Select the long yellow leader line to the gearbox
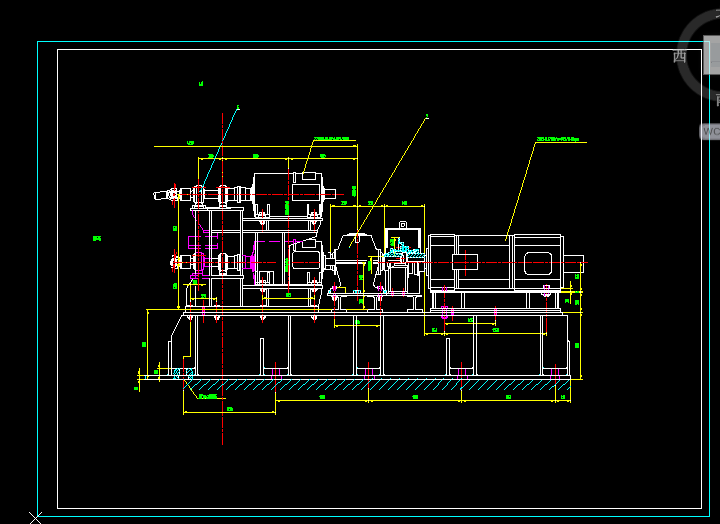Image resolution: width=720 pixels, height=524 pixels. pyautogui.click(x=389, y=181)
